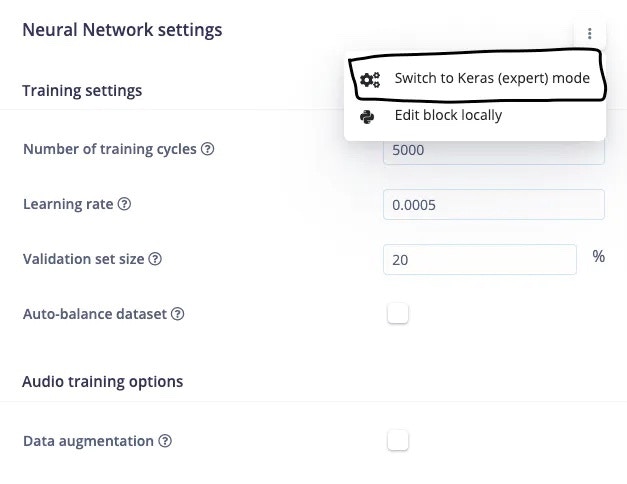Click the Training settings section header
The width and height of the screenshot is (627, 484).
82,90
